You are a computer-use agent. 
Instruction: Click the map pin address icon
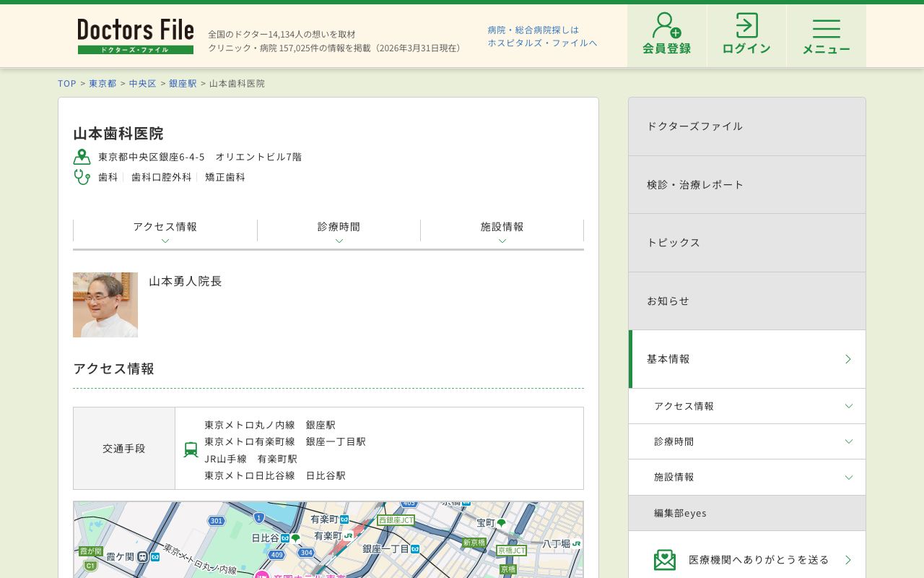82,157
